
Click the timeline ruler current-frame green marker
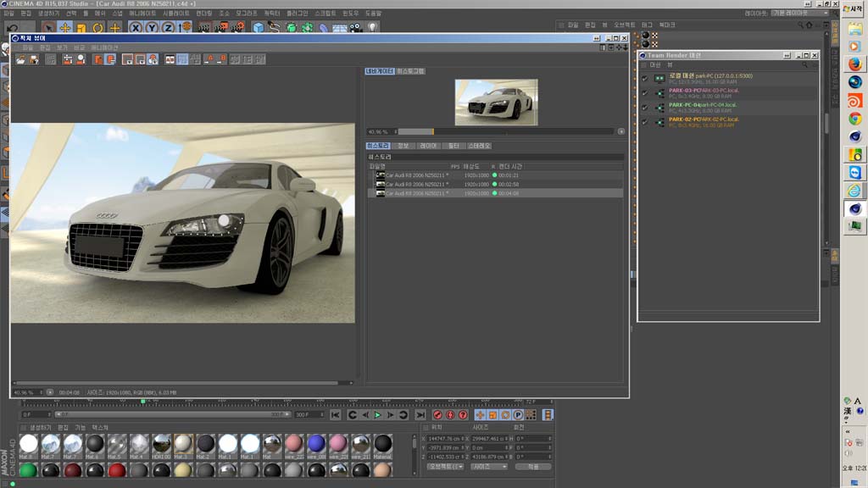pos(142,401)
